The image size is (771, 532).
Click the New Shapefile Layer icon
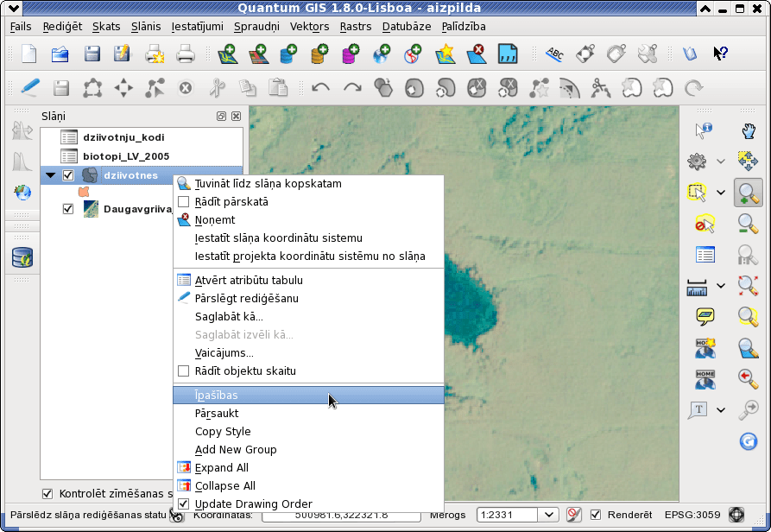click(x=445, y=54)
